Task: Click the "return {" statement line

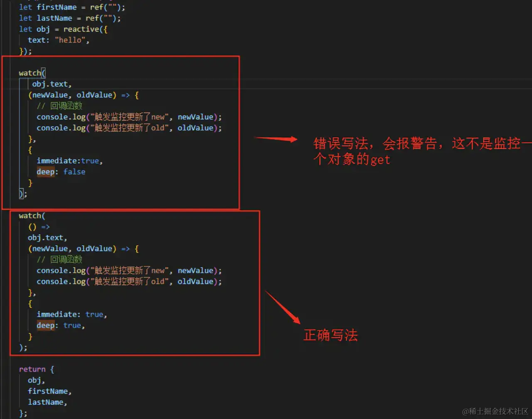Action: 37,369
